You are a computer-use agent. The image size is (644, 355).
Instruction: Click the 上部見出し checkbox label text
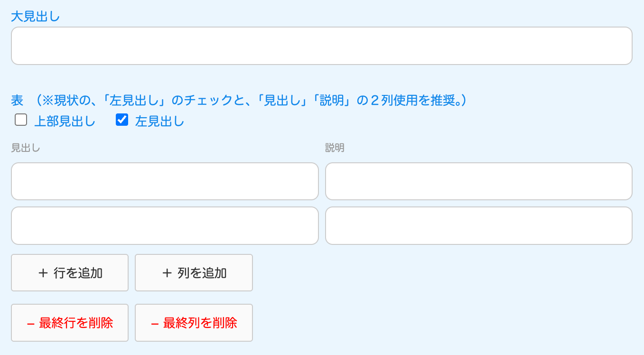click(x=65, y=121)
